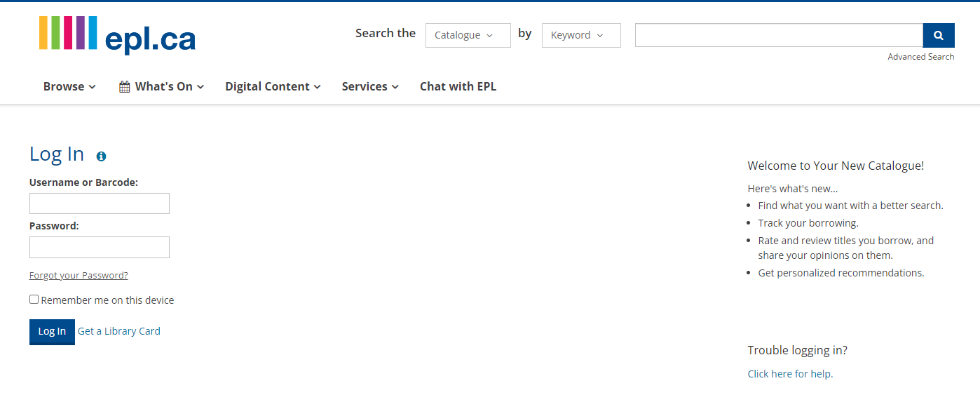This screenshot has height=395, width=980.
Task: Check Remember me on this device
Action: [x=34, y=300]
